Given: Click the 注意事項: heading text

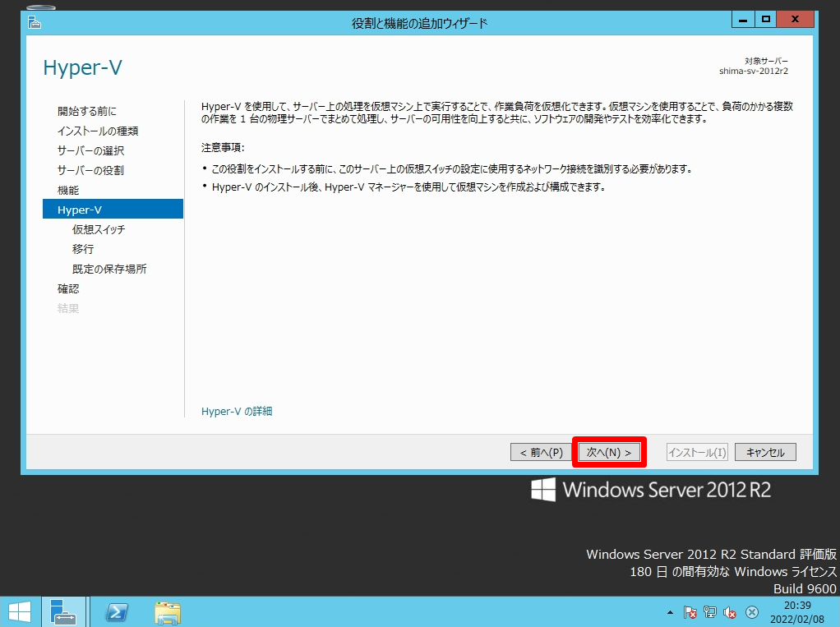Looking at the screenshot, I should pos(223,147).
